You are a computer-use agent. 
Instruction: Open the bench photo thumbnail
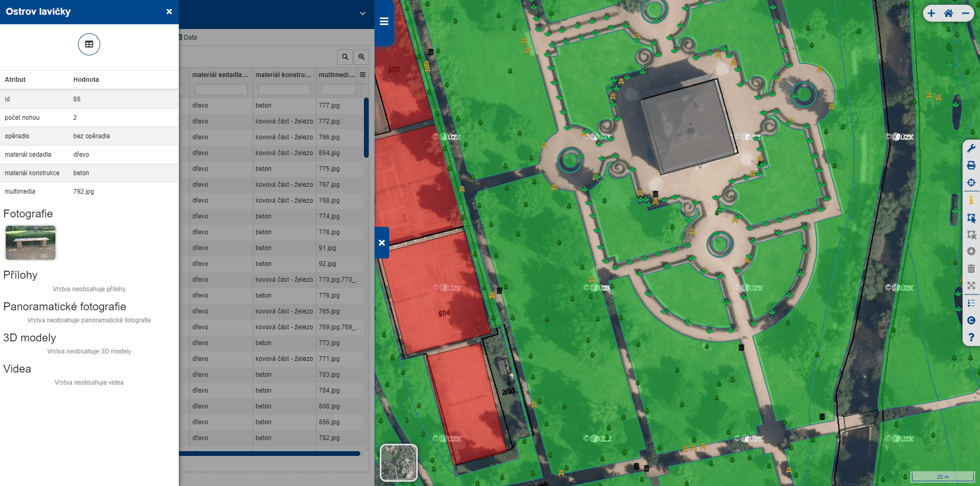[31, 243]
